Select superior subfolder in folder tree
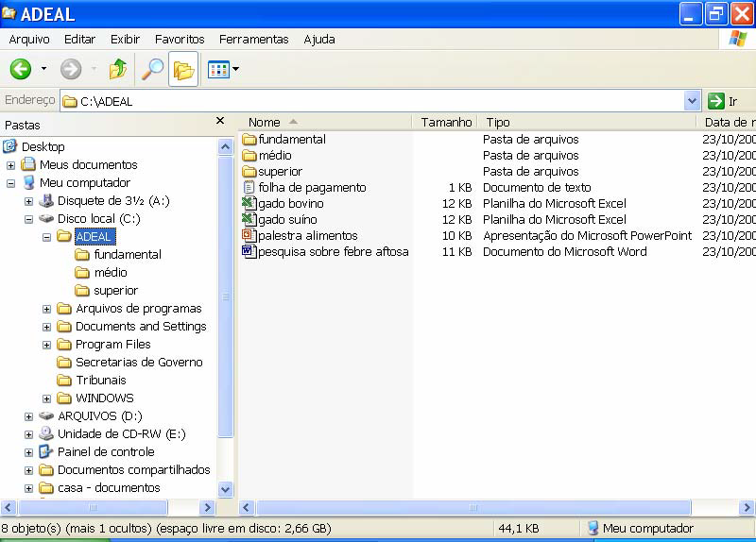756x542 pixels. point(115,291)
